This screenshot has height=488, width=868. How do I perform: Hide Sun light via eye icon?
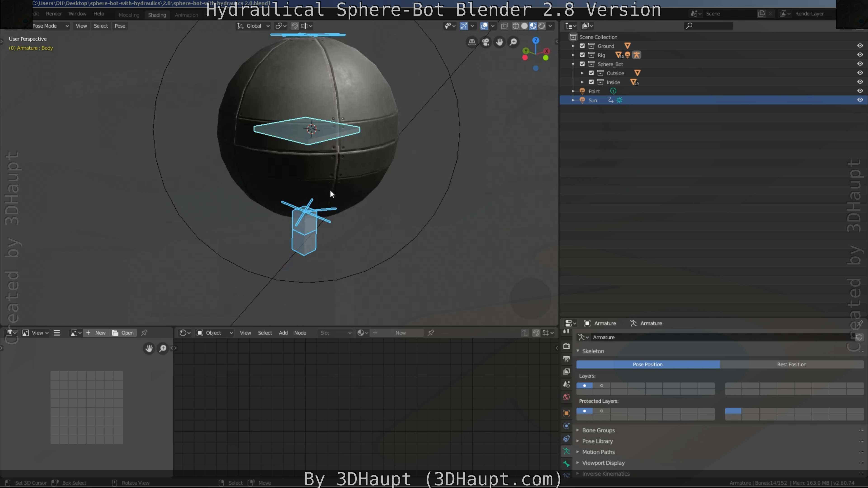[x=860, y=100]
